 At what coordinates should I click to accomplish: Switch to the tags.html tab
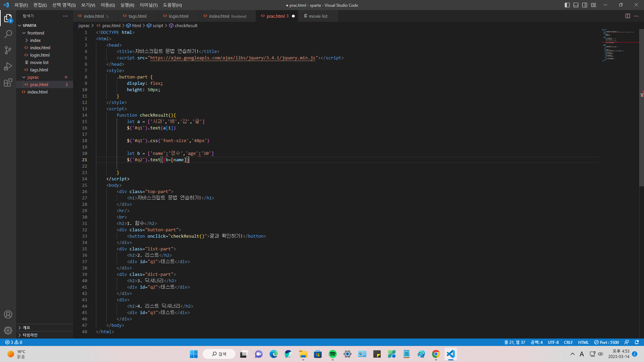coord(137,16)
